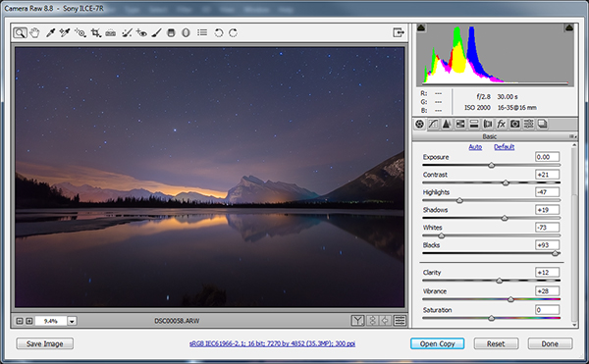Click DSC00058.ARW file name label
Viewport: 589px width, 364px height.
coord(177,321)
